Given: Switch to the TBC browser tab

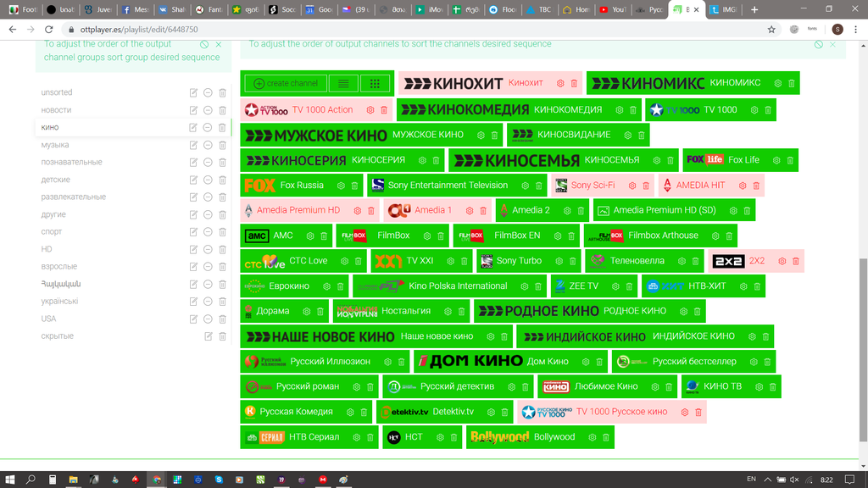Looking at the screenshot, I should click(x=538, y=9).
